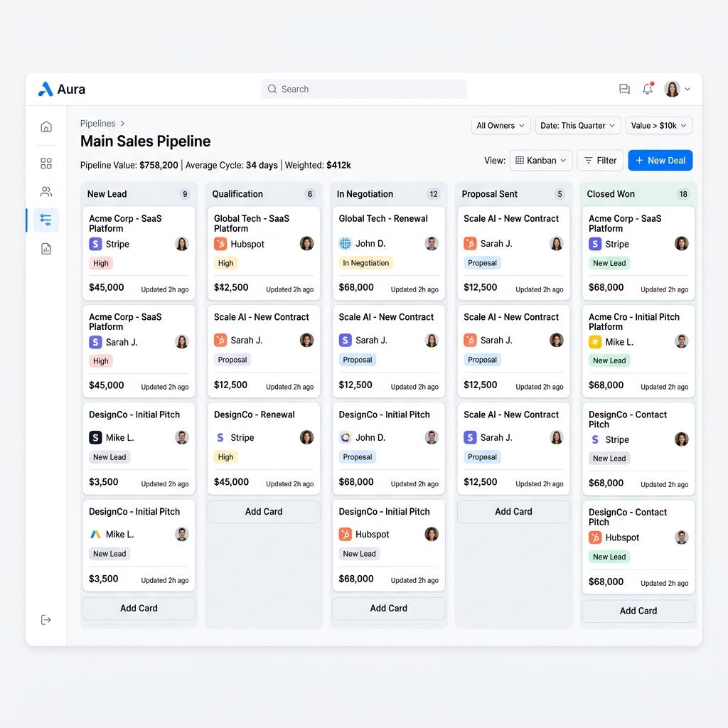The height and width of the screenshot is (728, 728).
Task: Click owner avatar on Global Tech Renewal card
Action: point(432,243)
